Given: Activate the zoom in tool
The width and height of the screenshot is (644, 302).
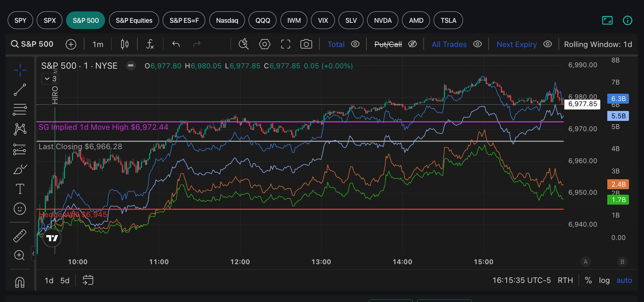Looking at the screenshot, I should coord(20,255).
